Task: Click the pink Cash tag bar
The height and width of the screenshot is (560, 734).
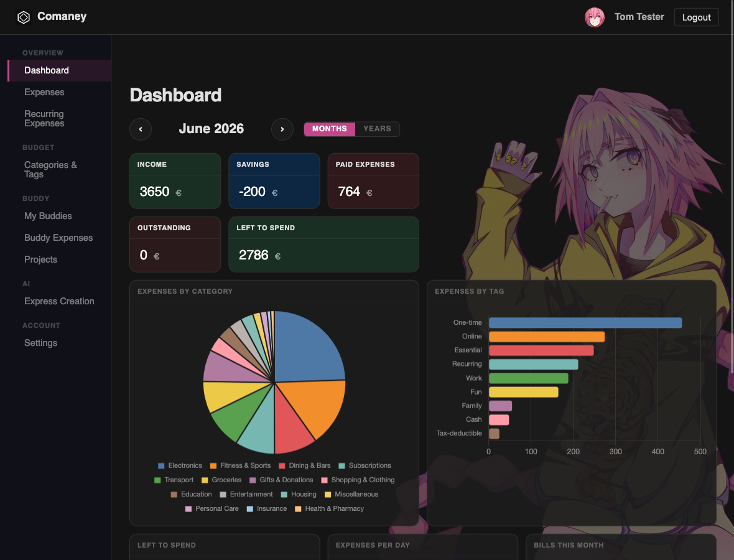Action: click(x=499, y=419)
